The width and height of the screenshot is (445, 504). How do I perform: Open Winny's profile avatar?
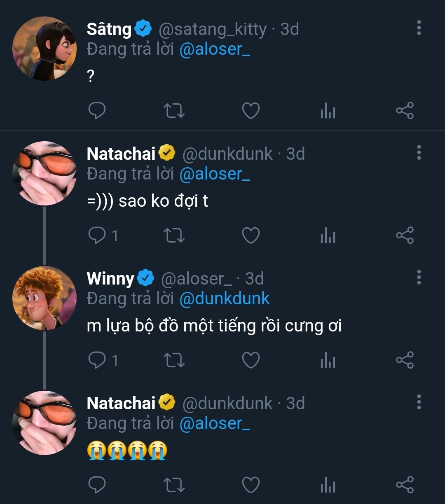[44, 298]
